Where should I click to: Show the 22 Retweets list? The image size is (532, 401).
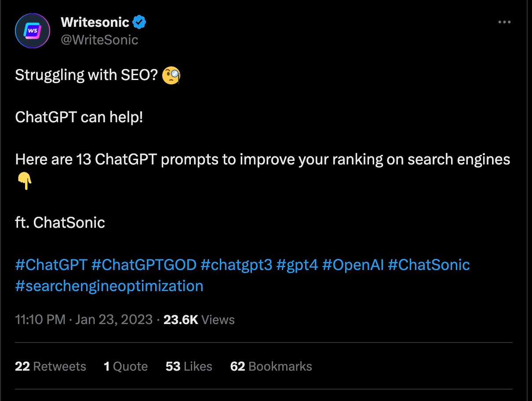[51, 367]
